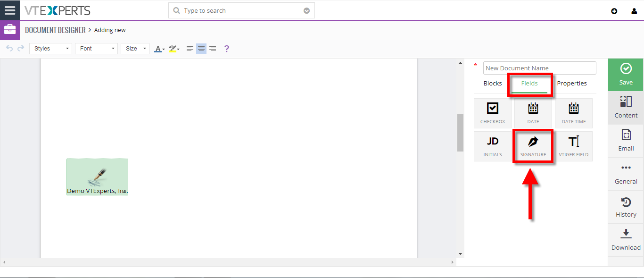
Task: Save the document
Action: tap(626, 75)
